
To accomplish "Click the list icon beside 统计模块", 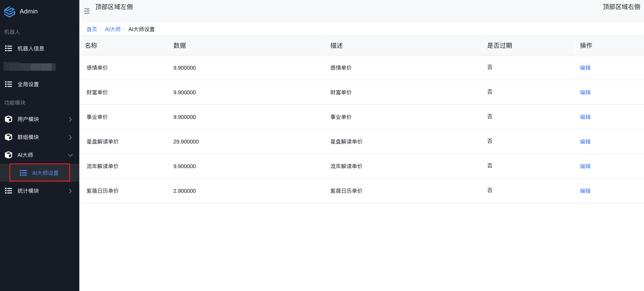I will tap(9, 191).
